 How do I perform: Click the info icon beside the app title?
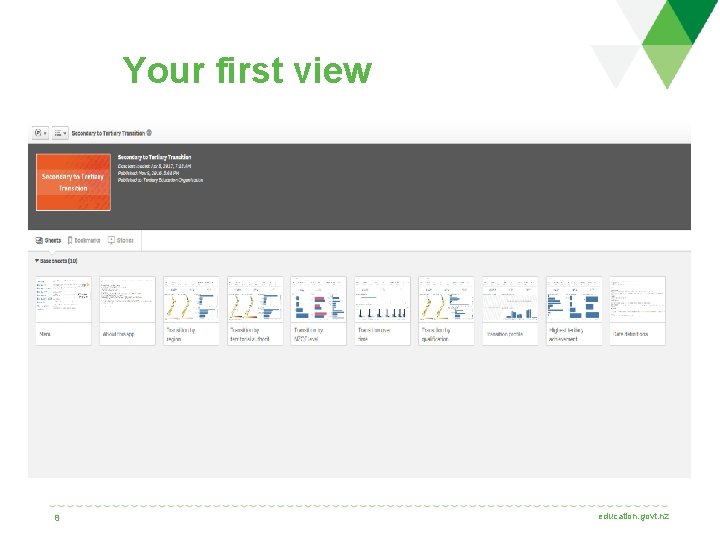coord(149,133)
